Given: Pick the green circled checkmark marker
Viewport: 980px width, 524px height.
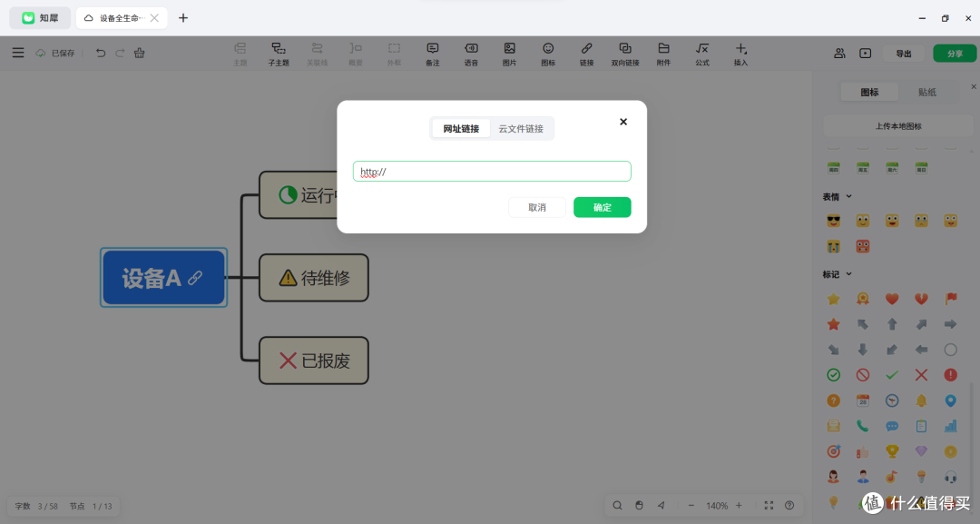Looking at the screenshot, I should tap(833, 375).
